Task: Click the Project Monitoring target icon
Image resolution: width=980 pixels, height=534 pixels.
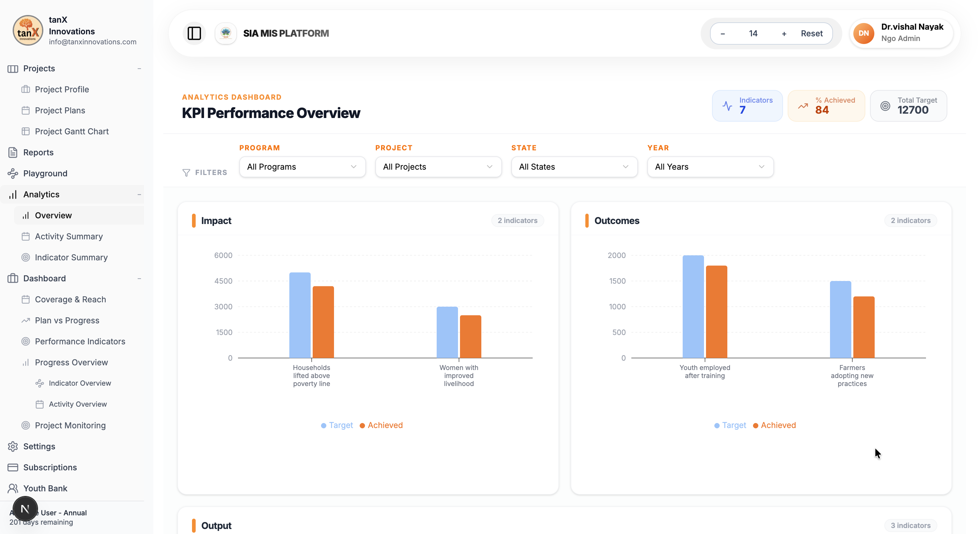Action: 25,426
